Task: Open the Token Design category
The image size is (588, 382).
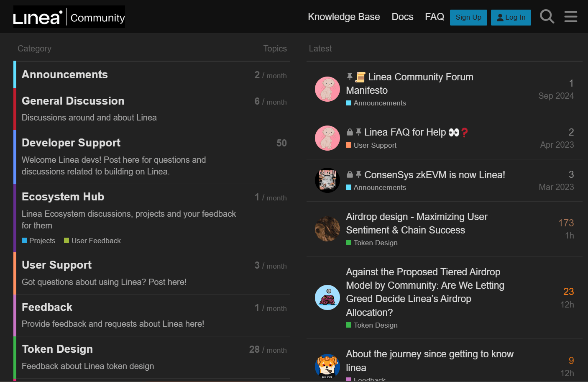Action: (x=57, y=349)
